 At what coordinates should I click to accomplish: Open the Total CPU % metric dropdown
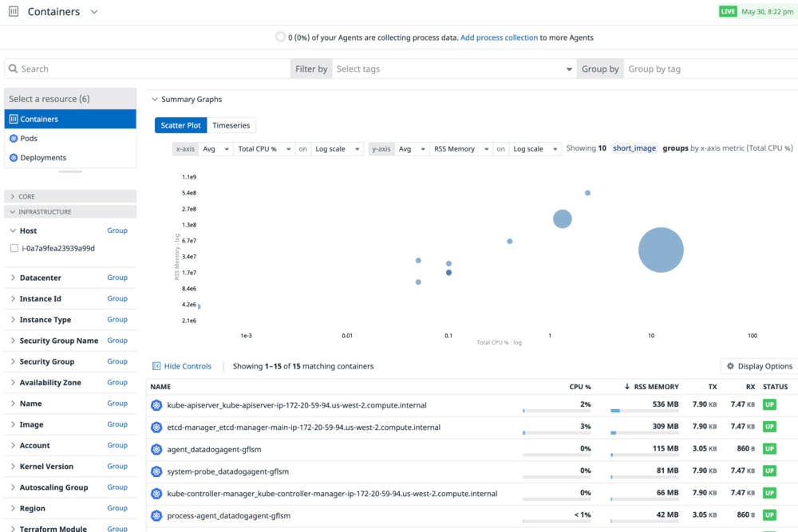pos(264,149)
